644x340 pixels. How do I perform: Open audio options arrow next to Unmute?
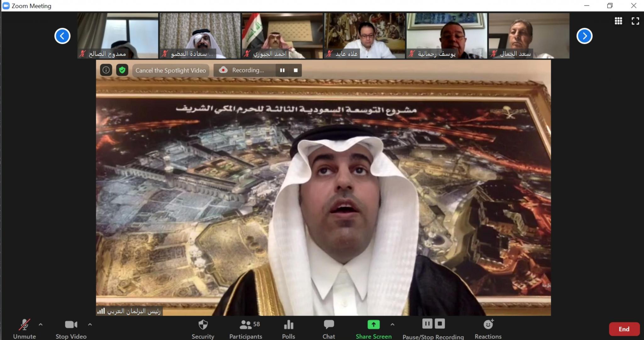tap(41, 325)
